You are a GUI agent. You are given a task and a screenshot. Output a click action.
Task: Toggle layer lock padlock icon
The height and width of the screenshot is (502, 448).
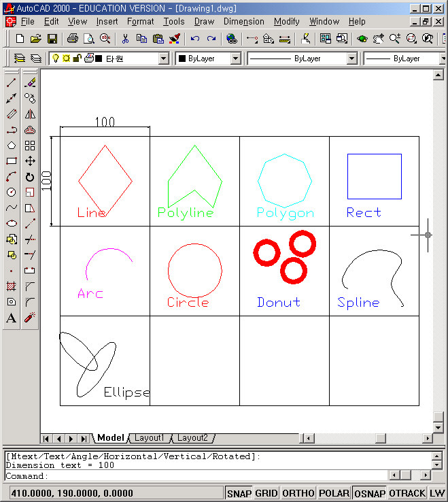77,58
